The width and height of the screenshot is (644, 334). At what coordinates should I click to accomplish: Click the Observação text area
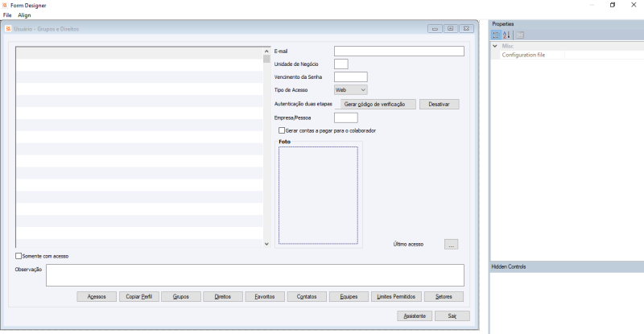click(255, 275)
